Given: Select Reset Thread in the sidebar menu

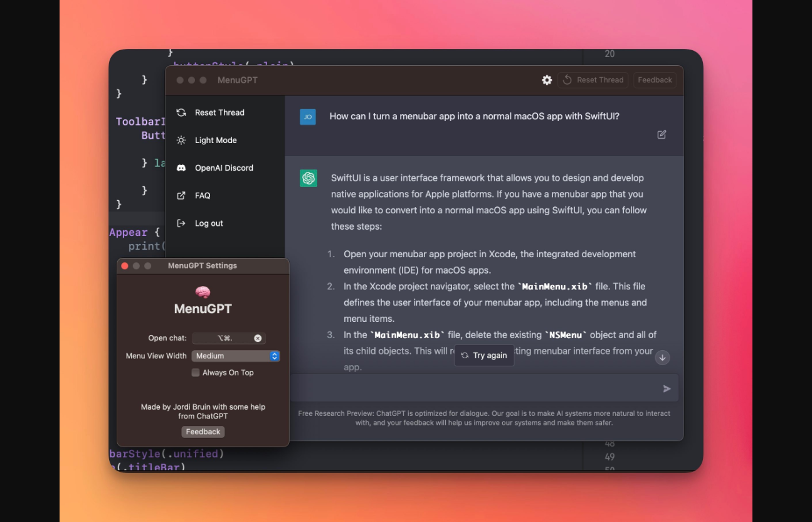Looking at the screenshot, I should [x=219, y=113].
